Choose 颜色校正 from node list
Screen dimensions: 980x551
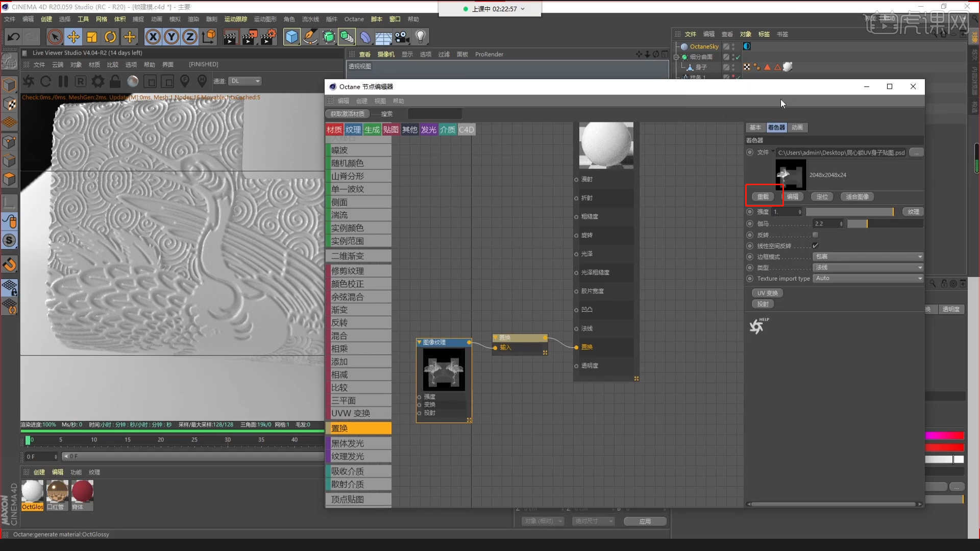pos(359,284)
